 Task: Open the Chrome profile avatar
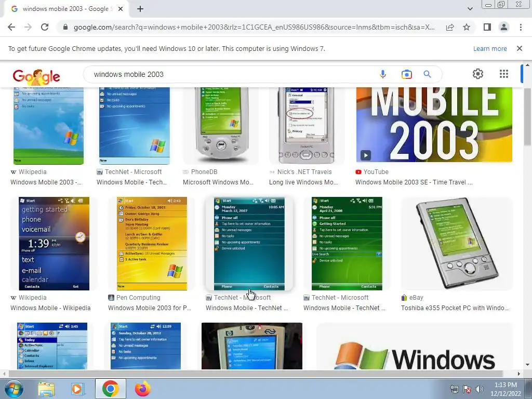(504, 27)
